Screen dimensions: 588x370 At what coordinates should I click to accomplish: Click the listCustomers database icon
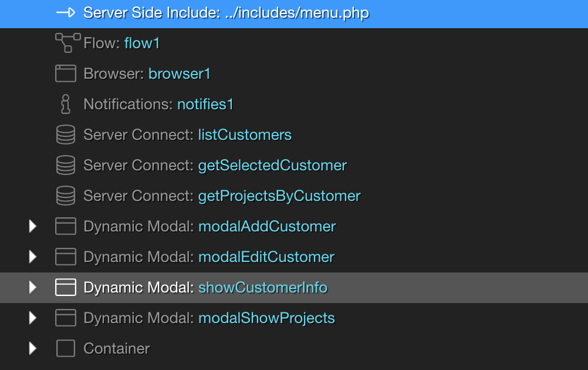[x=66, y=134]
